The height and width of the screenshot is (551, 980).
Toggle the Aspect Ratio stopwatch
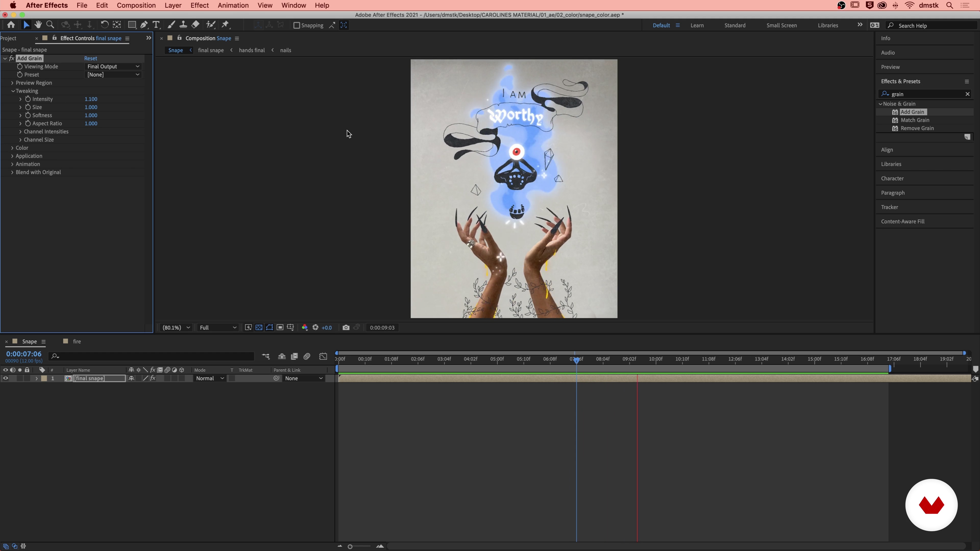(x=28, y=123)
